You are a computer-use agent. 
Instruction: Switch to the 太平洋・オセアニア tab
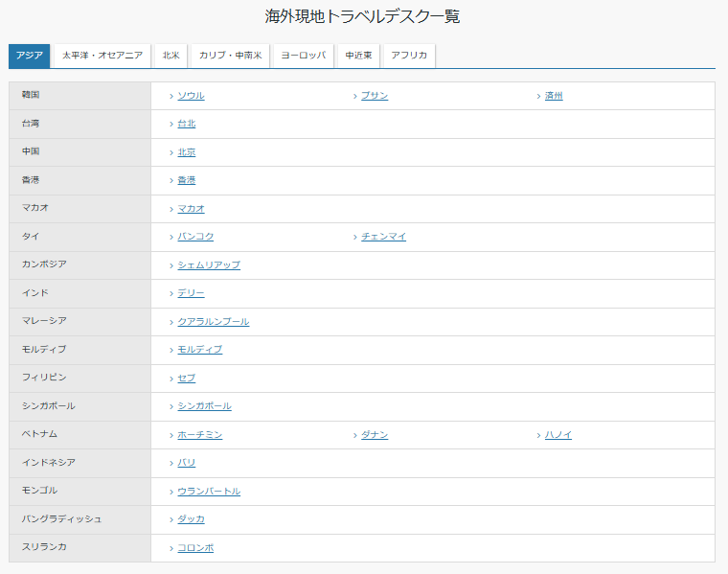pyautogui.click(x=102, y=56)
